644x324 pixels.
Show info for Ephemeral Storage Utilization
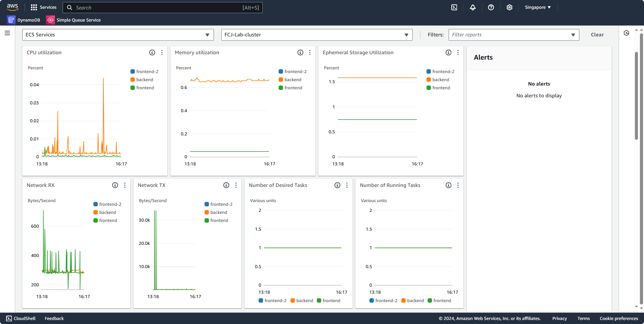coord(449,53)
